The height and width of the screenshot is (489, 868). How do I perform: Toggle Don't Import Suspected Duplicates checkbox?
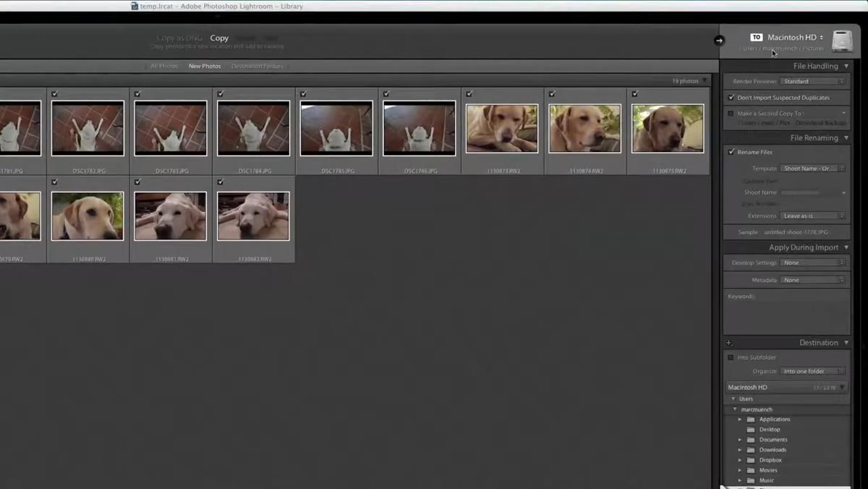point(731,98)
